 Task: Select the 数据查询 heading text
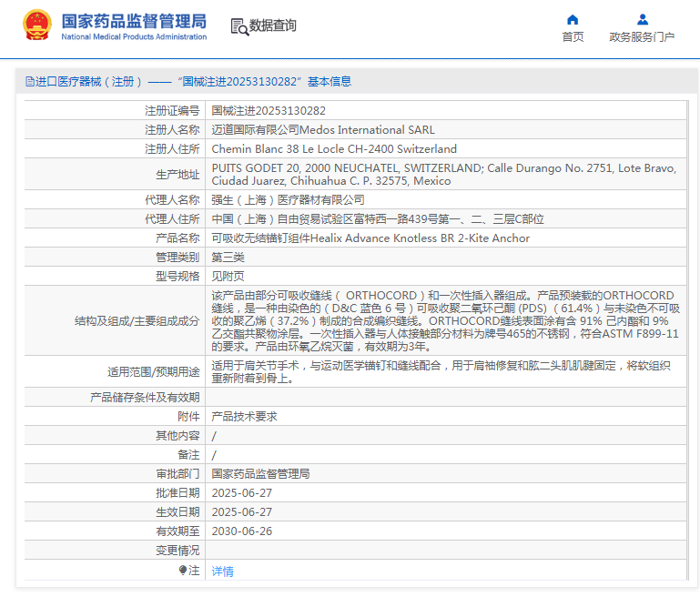click(273, 26)
